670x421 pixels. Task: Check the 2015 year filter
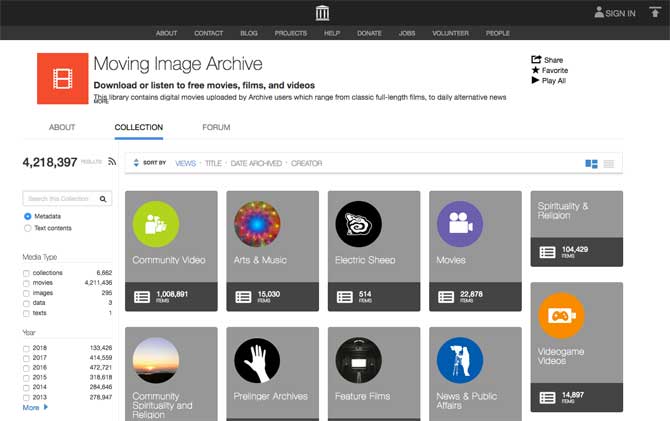(26, 378)
